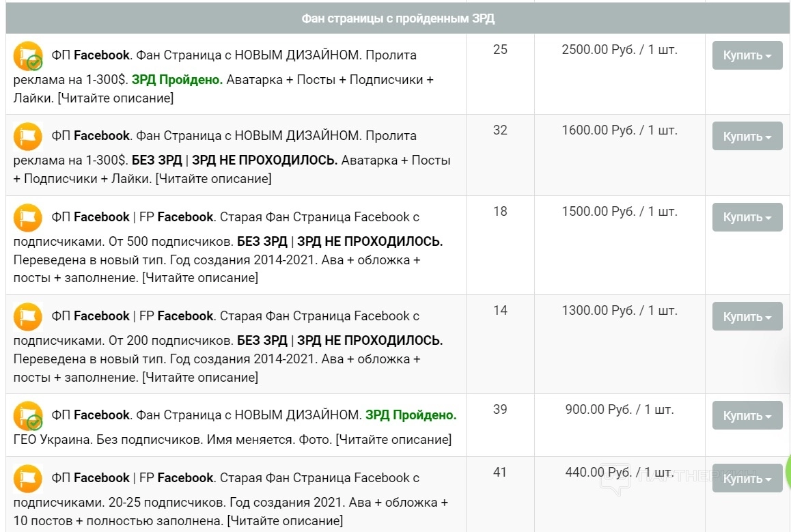791x532 pixels.
Task: Open the old fan page listing 'От 200 подписчиков'
Action: click(225, 341)
